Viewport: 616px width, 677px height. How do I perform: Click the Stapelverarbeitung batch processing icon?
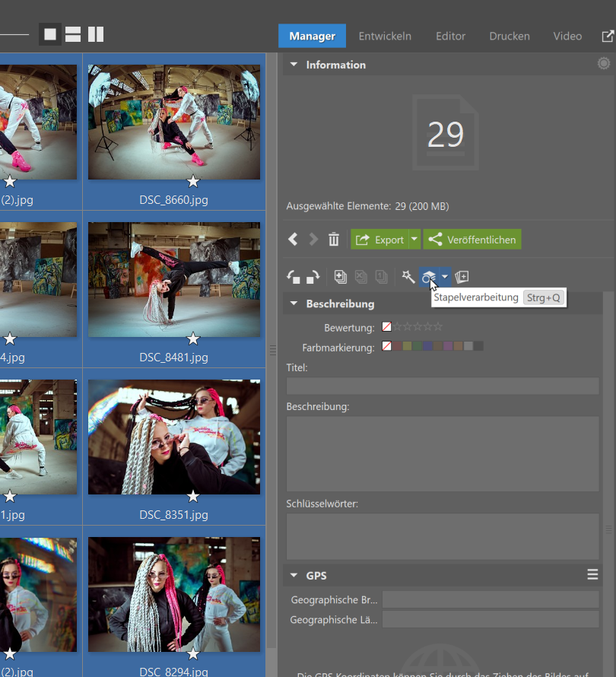429,277
